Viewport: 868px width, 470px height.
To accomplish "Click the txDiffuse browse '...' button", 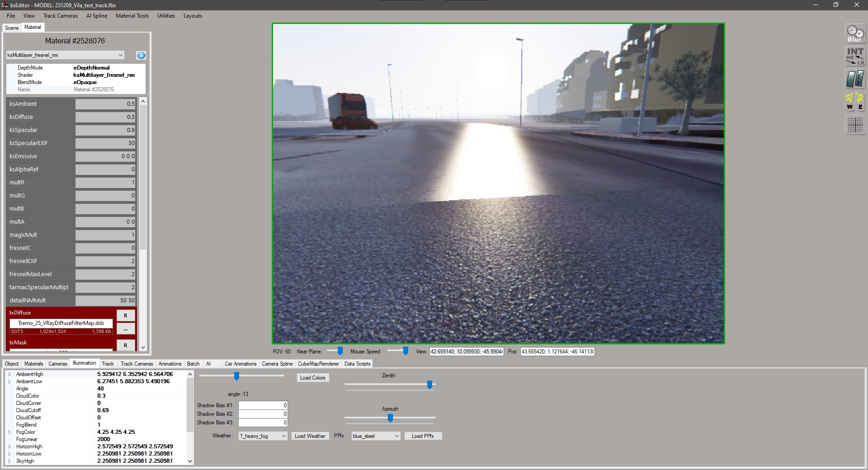I will pyautogui.click(x=126, y=329).
